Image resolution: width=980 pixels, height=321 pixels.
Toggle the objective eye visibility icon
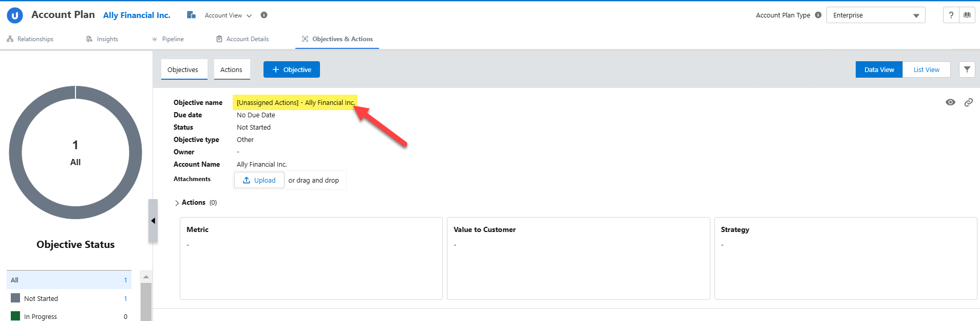(950, 102)
